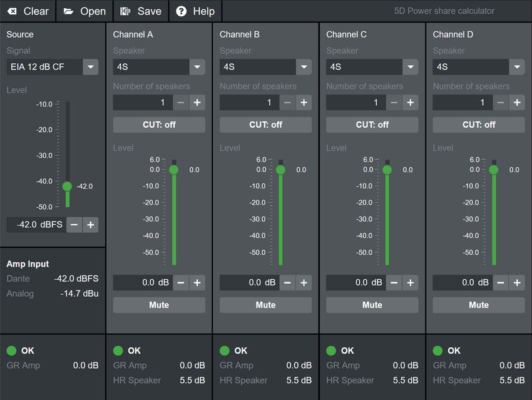Mute Channel B
The width and height of the screenshot is (532, 400).
tap(265, 305)
